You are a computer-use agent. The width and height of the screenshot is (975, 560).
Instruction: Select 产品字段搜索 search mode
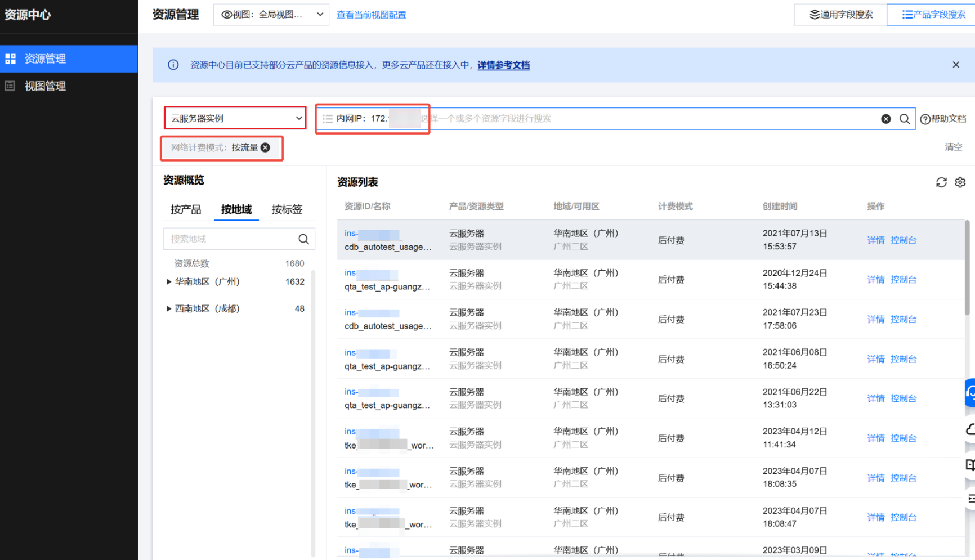[x=933, y=15]
